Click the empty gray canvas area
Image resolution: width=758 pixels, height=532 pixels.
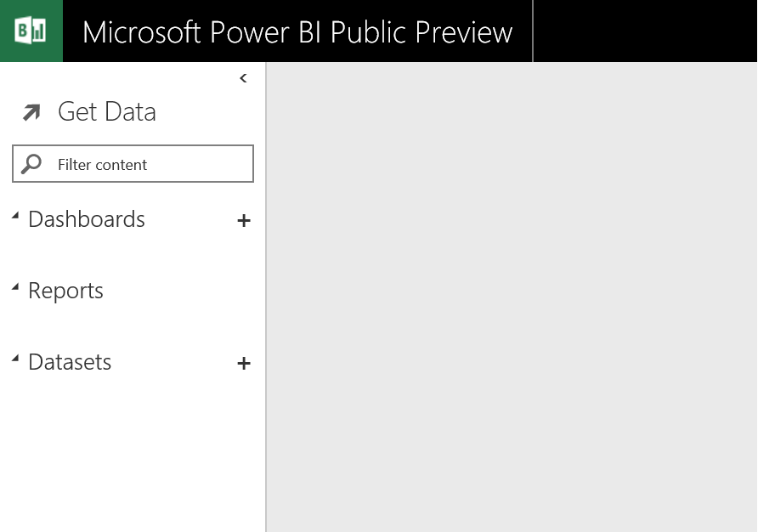[x=512, y=297]
